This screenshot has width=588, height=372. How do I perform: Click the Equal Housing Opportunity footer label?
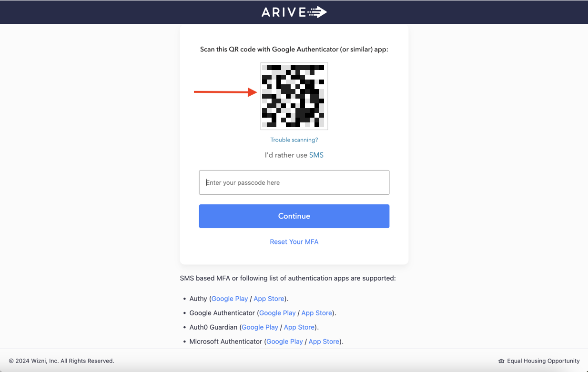543,361
